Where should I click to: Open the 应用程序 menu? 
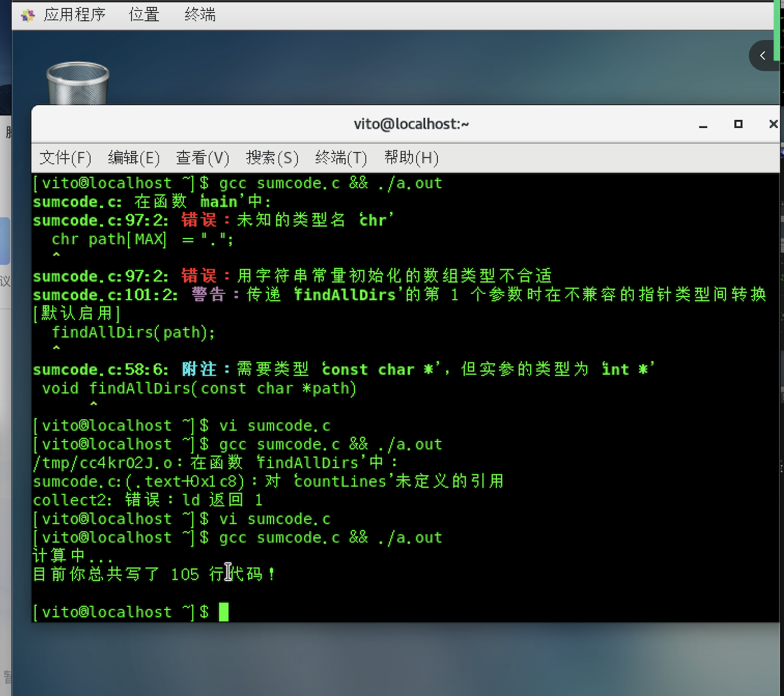tap(74, 15)
